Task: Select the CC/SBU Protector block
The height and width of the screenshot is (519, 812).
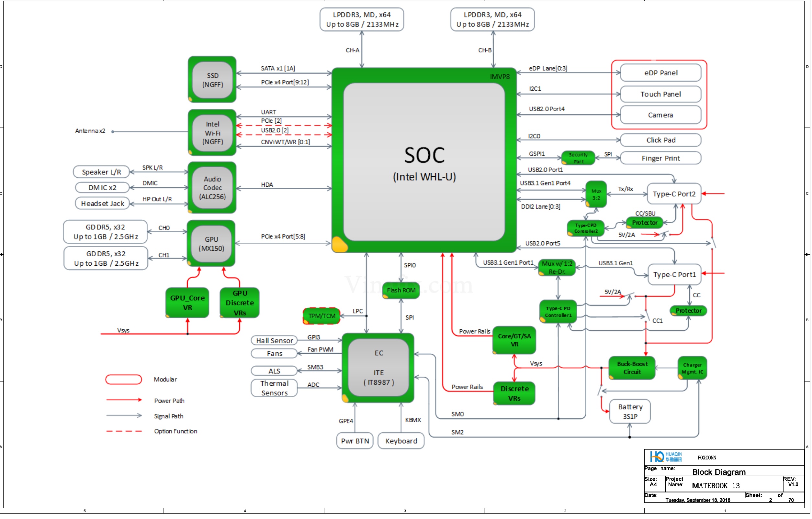Action: click(644, 223)
